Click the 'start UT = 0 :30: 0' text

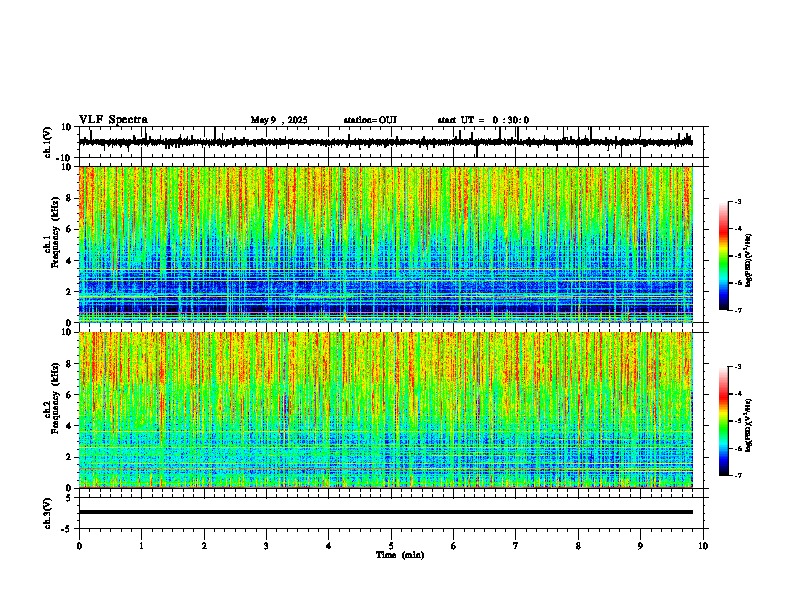483,120
